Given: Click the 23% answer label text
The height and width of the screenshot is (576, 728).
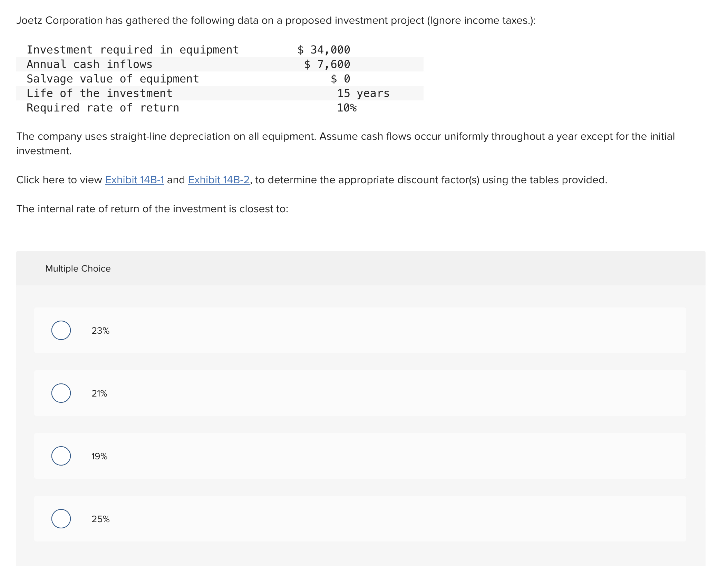Looking at the screenshot, I should tap(100, 331).
